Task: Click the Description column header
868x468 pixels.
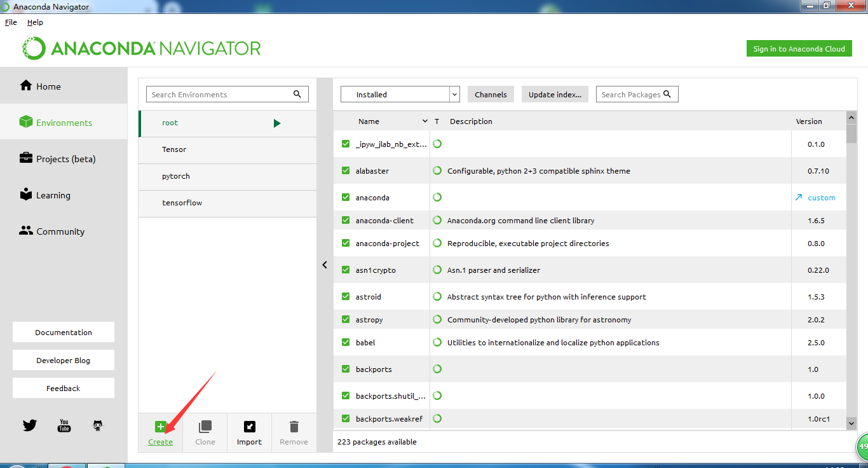Action: point(471,121)
